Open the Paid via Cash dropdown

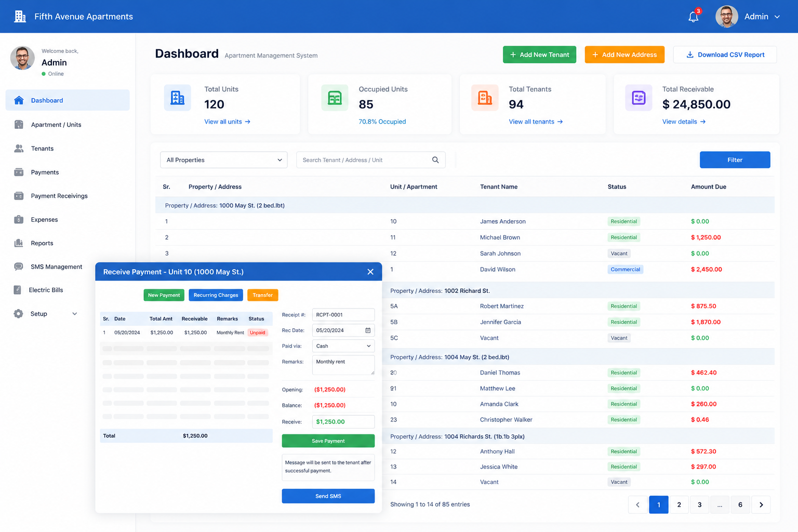(343, 346)
